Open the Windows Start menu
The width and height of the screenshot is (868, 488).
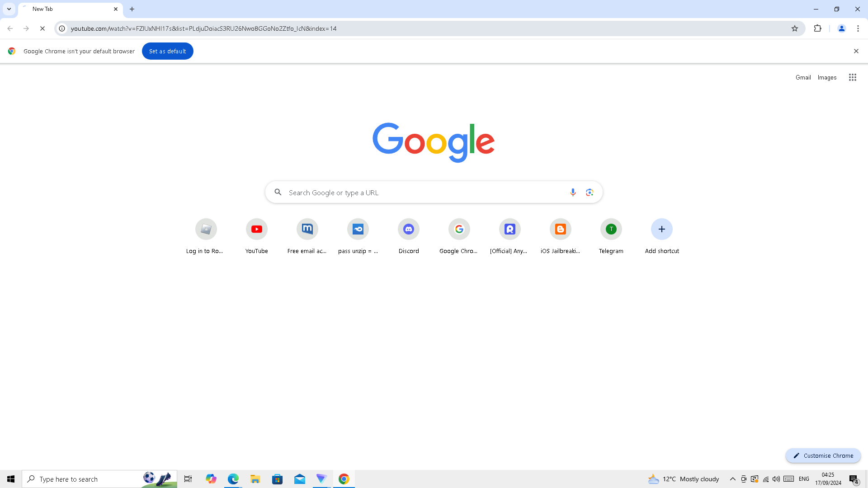tap(11, 479)
